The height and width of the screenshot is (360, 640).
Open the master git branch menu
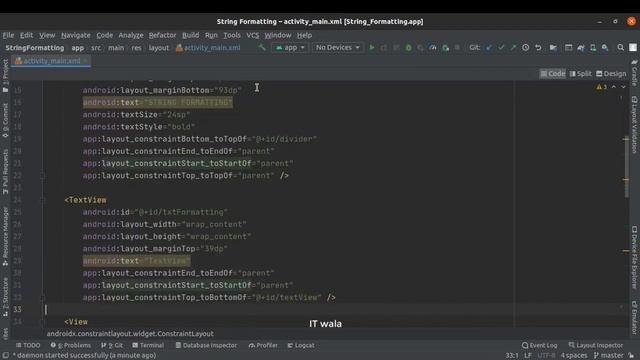[609, 356]
